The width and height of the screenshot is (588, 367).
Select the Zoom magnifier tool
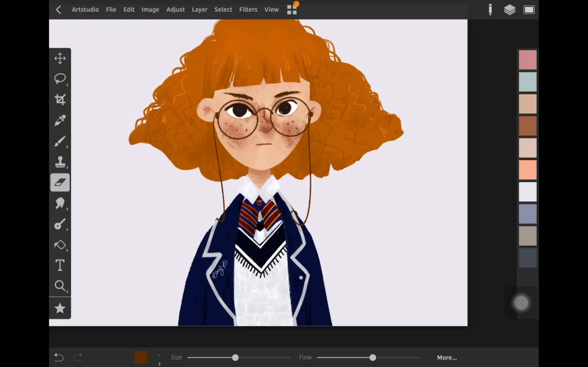coord(60,286)
